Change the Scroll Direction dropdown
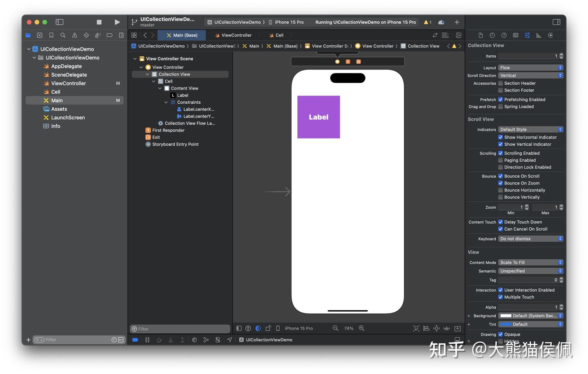Screen dimensions: 588x374 (x=530, y=75)
